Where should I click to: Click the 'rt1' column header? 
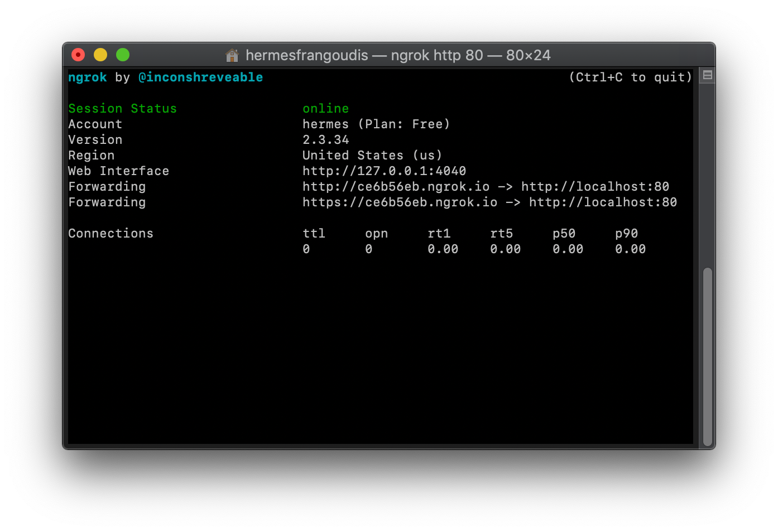point(439,234)
